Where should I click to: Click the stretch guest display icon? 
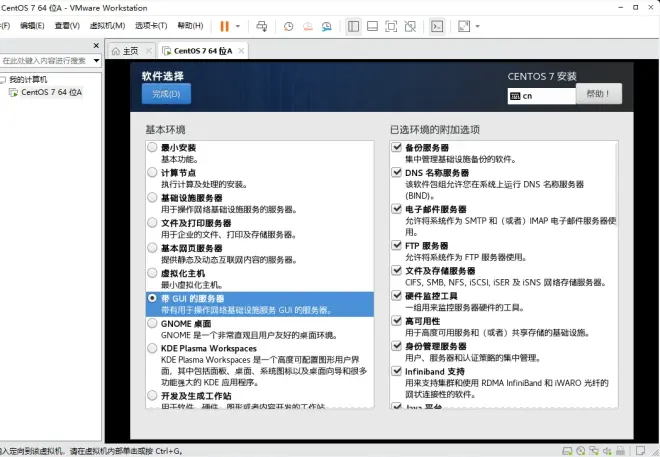pyautogui.click(x=464, y=27)
